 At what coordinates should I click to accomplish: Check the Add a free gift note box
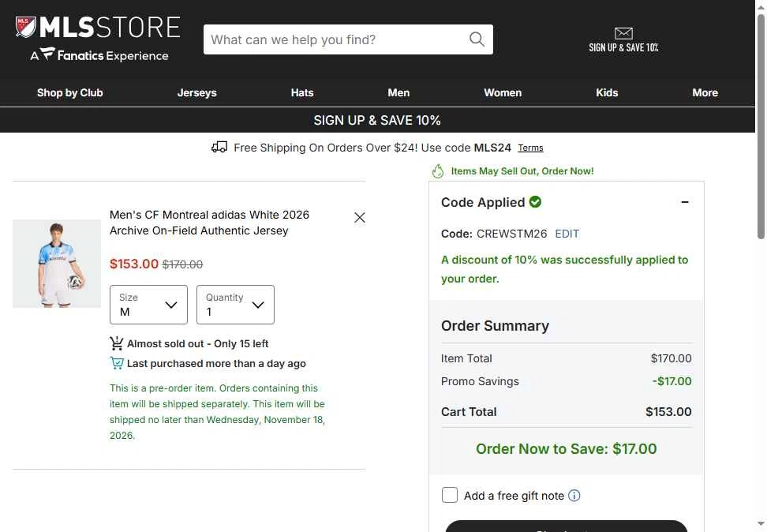click(x=450, y=495)
